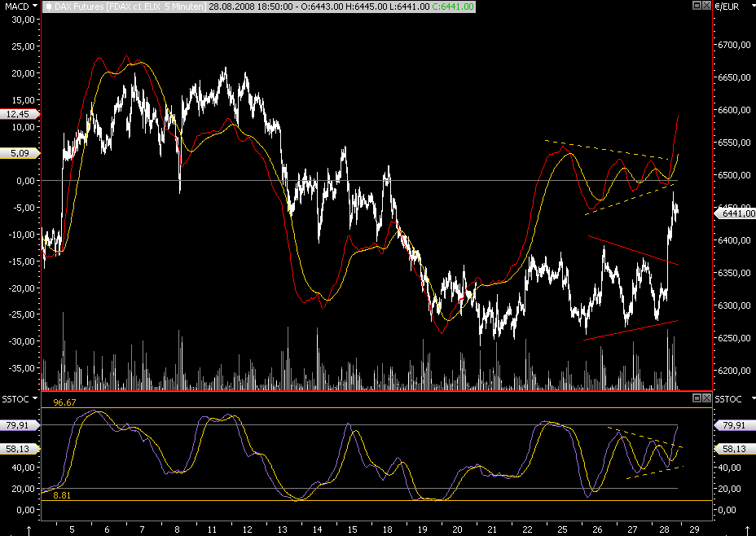
Task: Click date label 25 on time axis
Action: (x=562, y=529)
